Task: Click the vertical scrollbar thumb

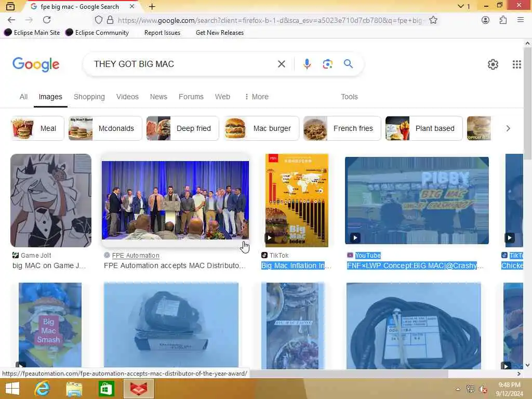Action: pyautogui.click(x=527, y=103)
